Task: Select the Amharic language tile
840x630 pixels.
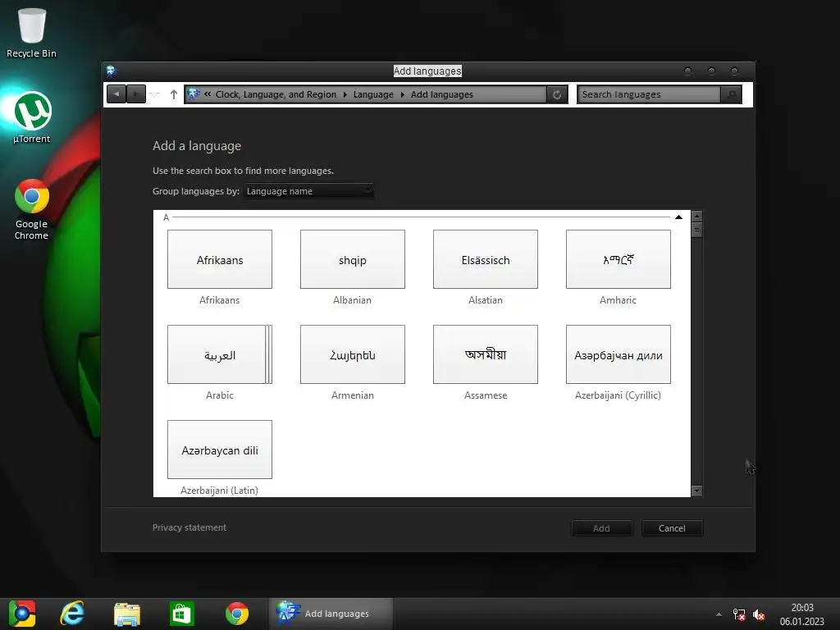Action: (619, 259)
